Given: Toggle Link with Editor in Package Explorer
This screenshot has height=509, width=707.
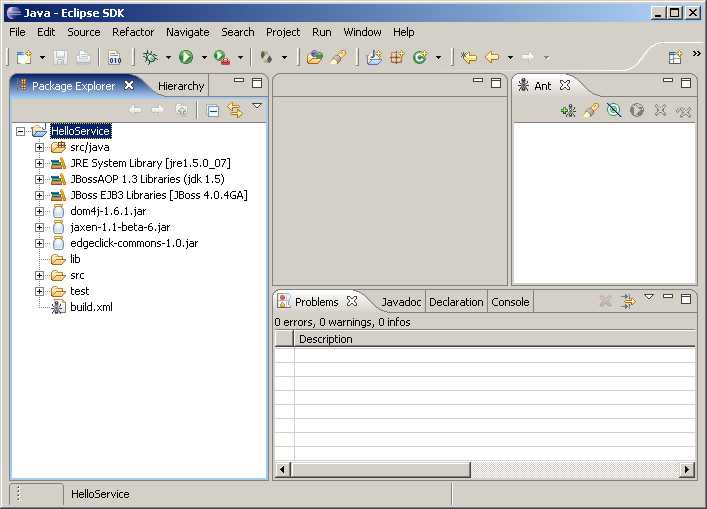Looking at the screenshot, I should 235,110.
